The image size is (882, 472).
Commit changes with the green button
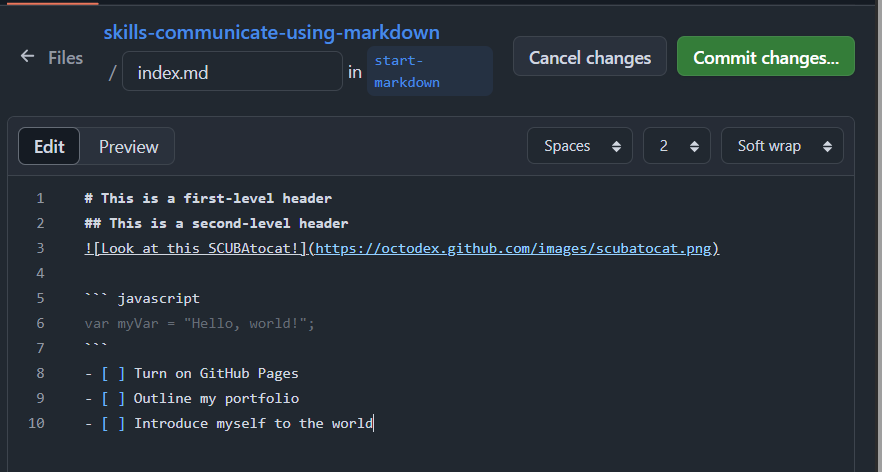[x=766, y=56]
